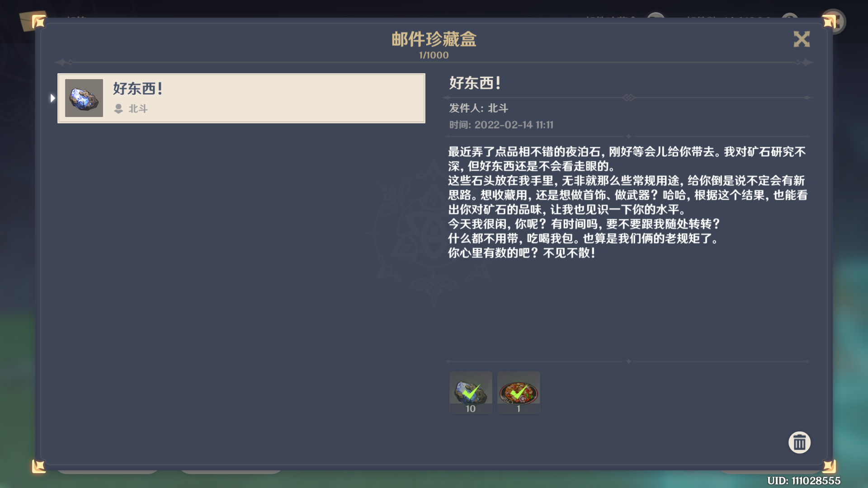This screenshot has height=488, width=868.
Task: Click the 好东西! heading in detail pane
Action: click(x=475, y=83)
